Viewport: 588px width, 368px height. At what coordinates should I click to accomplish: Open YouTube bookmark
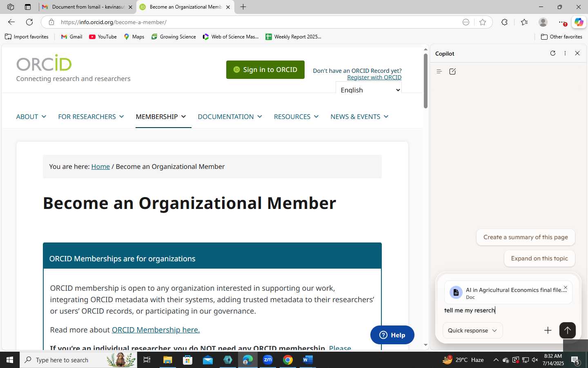click(x=103, y=37)
